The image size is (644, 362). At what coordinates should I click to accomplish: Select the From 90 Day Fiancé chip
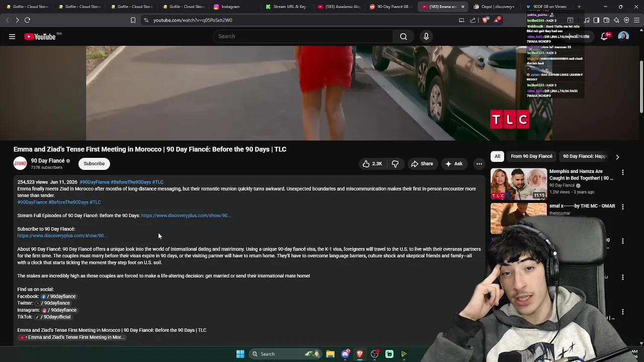coord(531,156)
